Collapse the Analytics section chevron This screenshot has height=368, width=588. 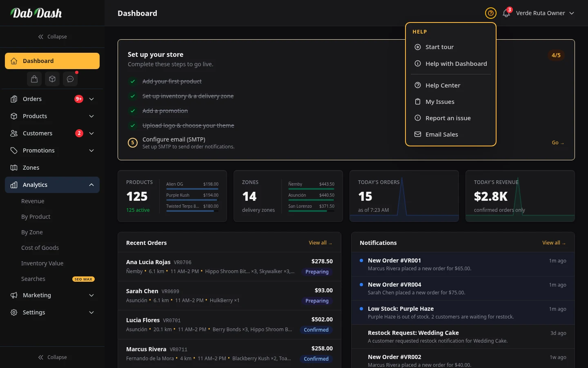click(91, 185)
